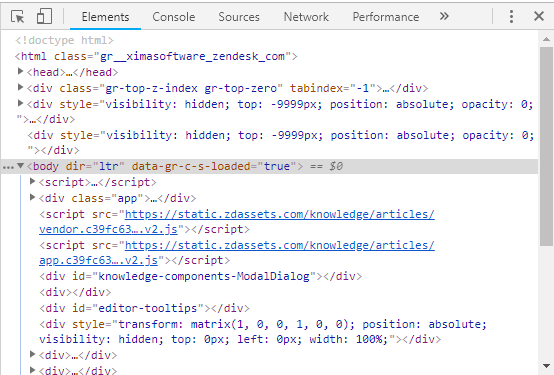Click the vertical scrollbar thumb
The height and width of the screenshot is (375, 554).
tap(546, 146)
